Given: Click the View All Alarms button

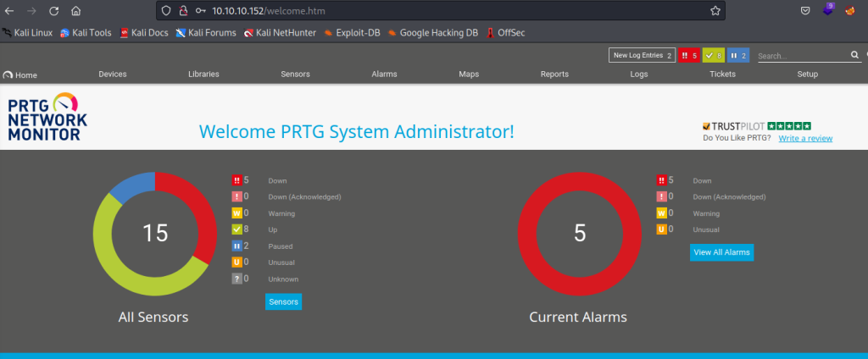Looking at the screenshot, I should [x=721, y=252].
